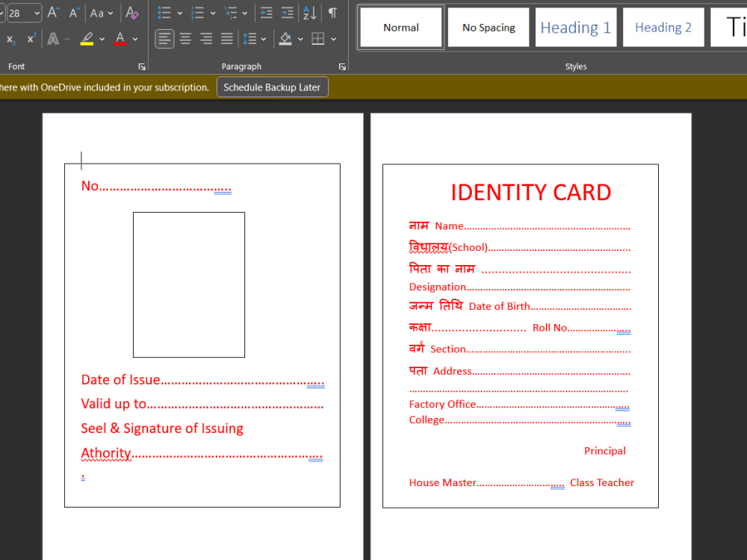Viewport: 747px width, 560px height.
Task: Toggle Align Right
Action: 206,39
